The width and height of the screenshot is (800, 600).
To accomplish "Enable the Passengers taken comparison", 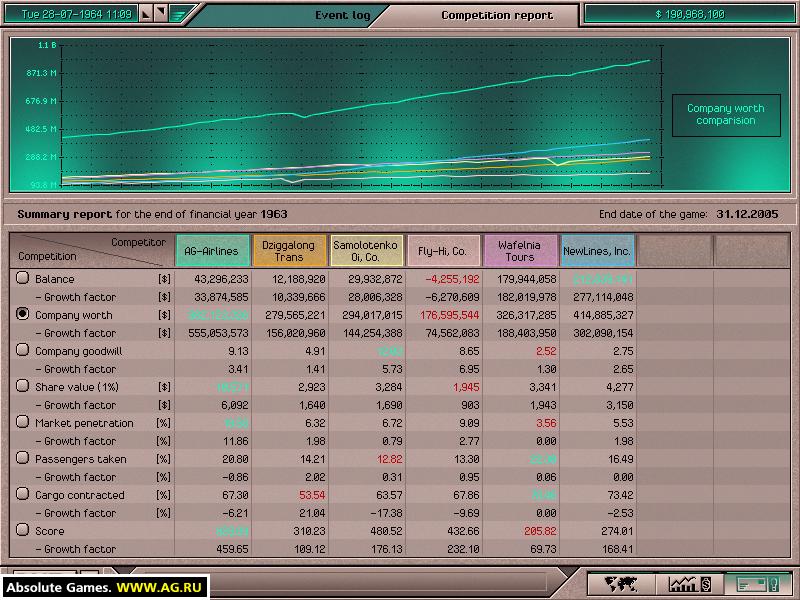I will 22,459.
